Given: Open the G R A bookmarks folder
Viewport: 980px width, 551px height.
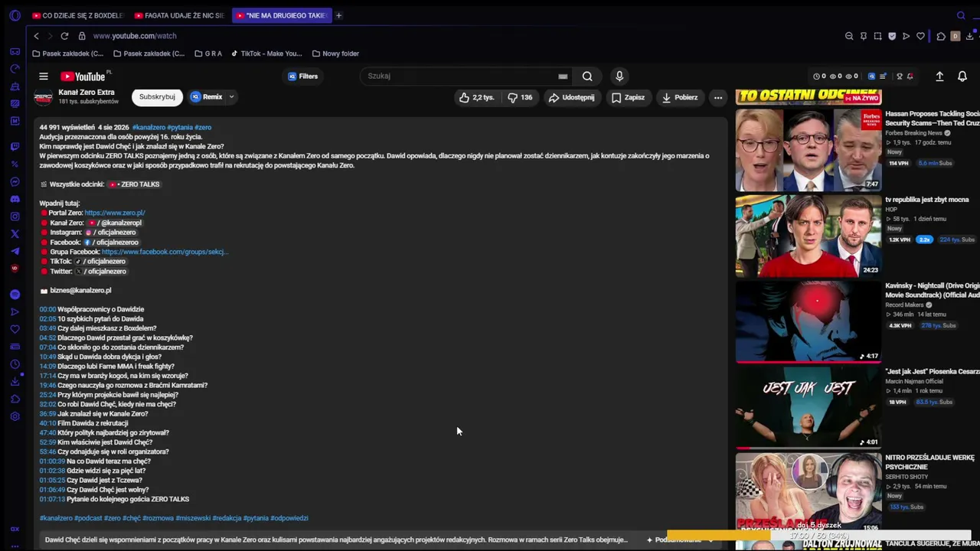Looking at the screenshot, I should [x=208, y=54].
